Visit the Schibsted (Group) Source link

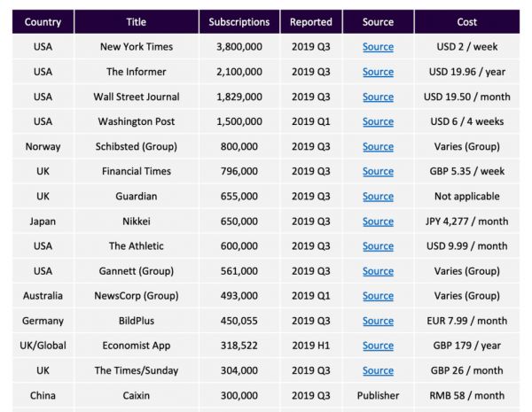coord(378,146)
